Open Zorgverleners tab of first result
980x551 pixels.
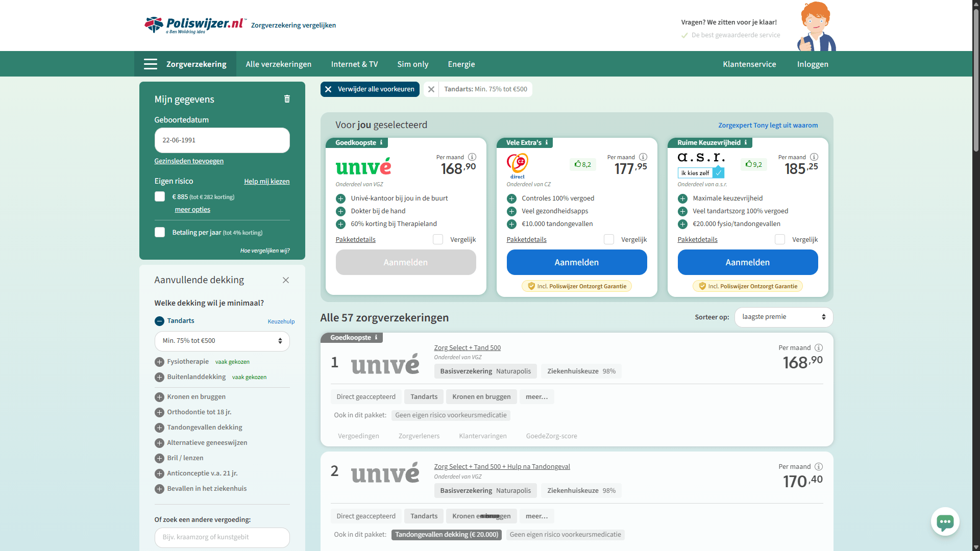419,436
